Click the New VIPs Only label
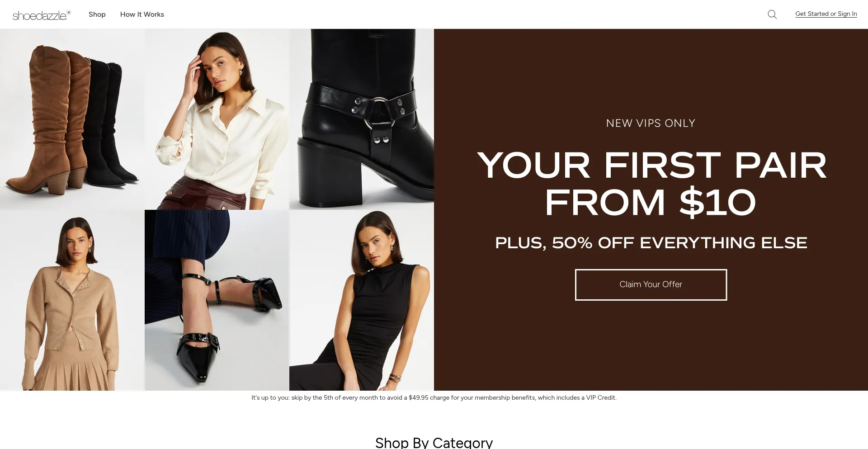The height and width of the screenshot is (449, 868). (651, 123)
